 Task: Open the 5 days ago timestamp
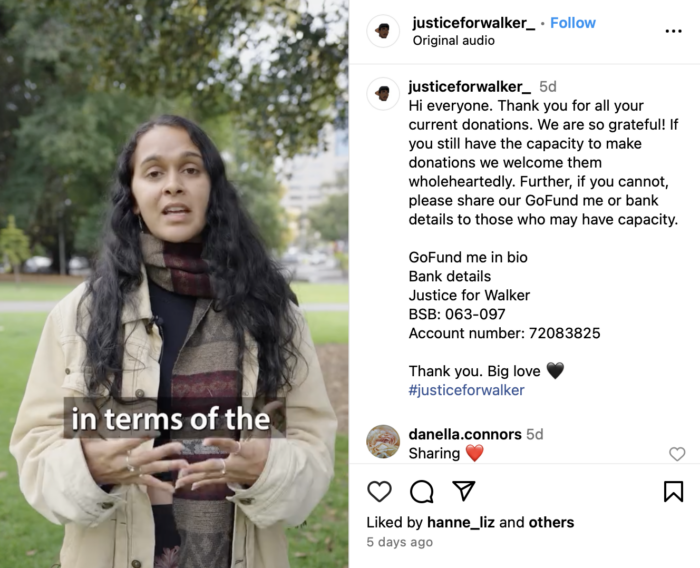pos(400,542)
